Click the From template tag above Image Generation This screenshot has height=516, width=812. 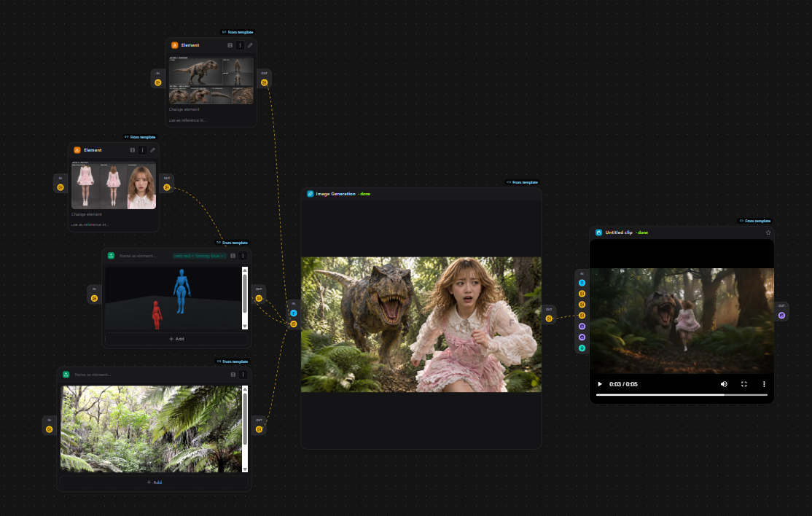[522, 182]
